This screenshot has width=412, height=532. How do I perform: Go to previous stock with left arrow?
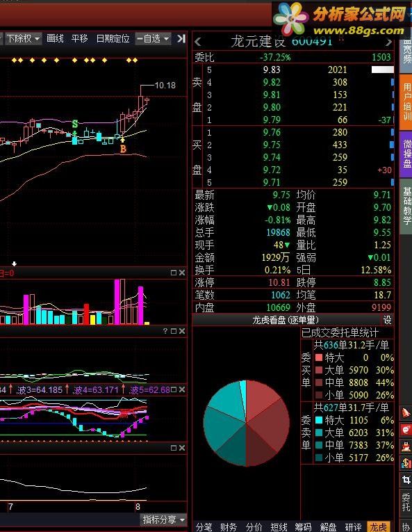point(198,42)
